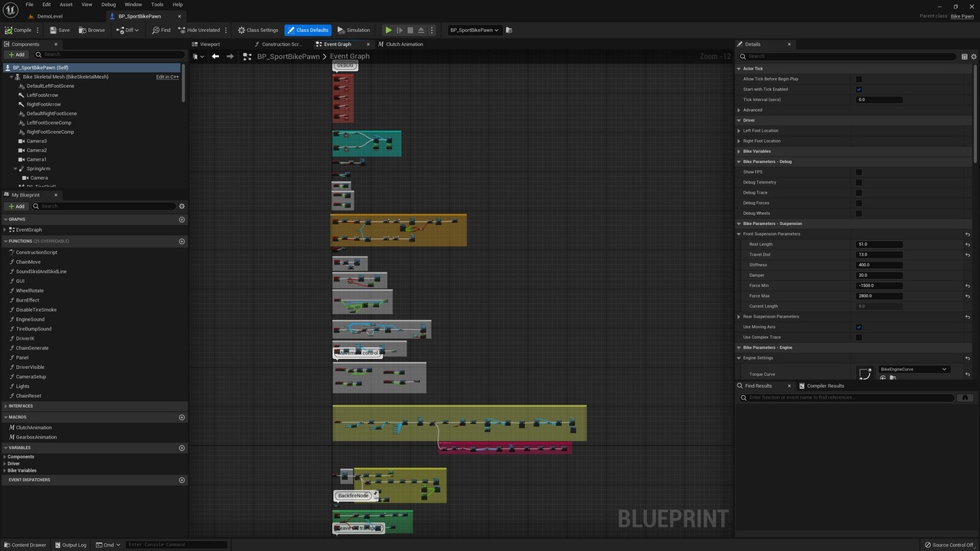The image size is (980, 551).
Task: Open the Find in blueprint tool
Action: click(161, 30)
